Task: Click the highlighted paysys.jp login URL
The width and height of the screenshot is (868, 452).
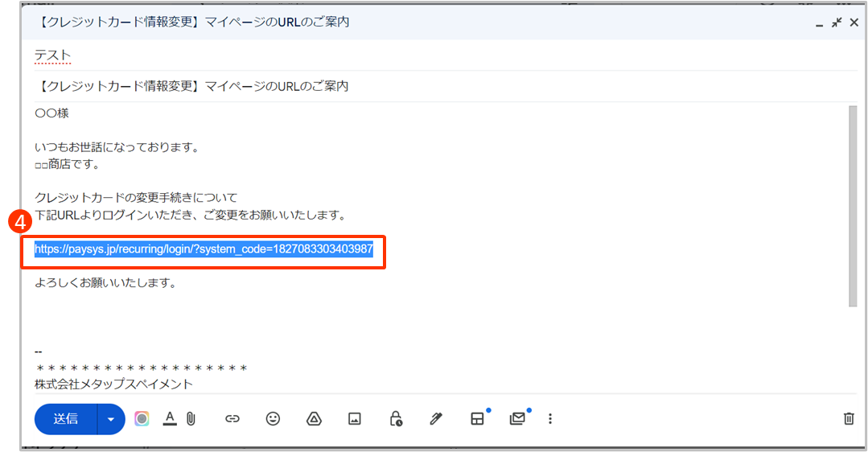Action: [x=204, y=249]
